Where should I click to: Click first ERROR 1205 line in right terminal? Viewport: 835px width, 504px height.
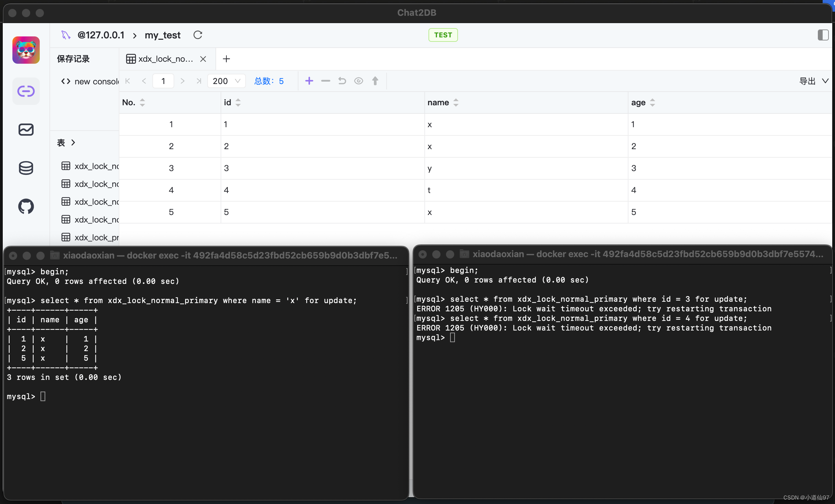[594, 309]
